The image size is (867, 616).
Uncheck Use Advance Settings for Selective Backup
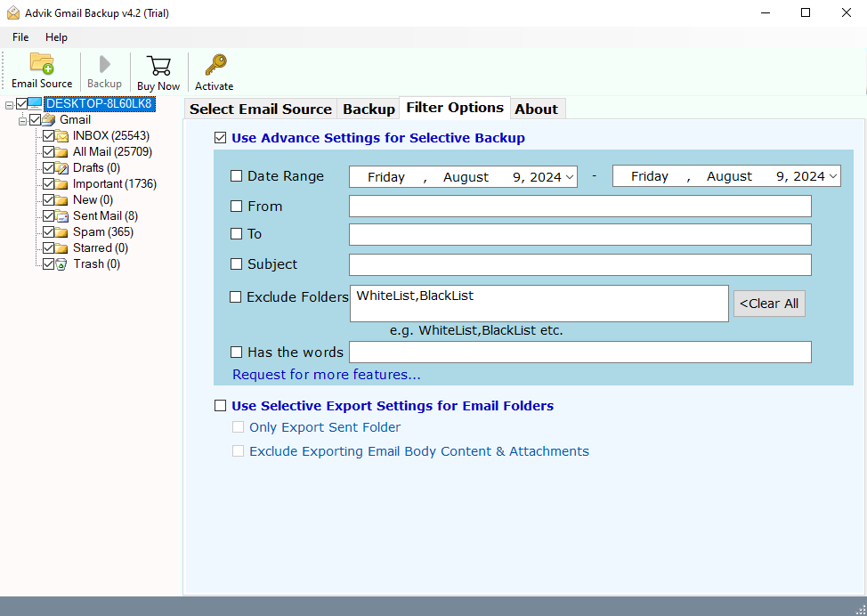point(220,138)
